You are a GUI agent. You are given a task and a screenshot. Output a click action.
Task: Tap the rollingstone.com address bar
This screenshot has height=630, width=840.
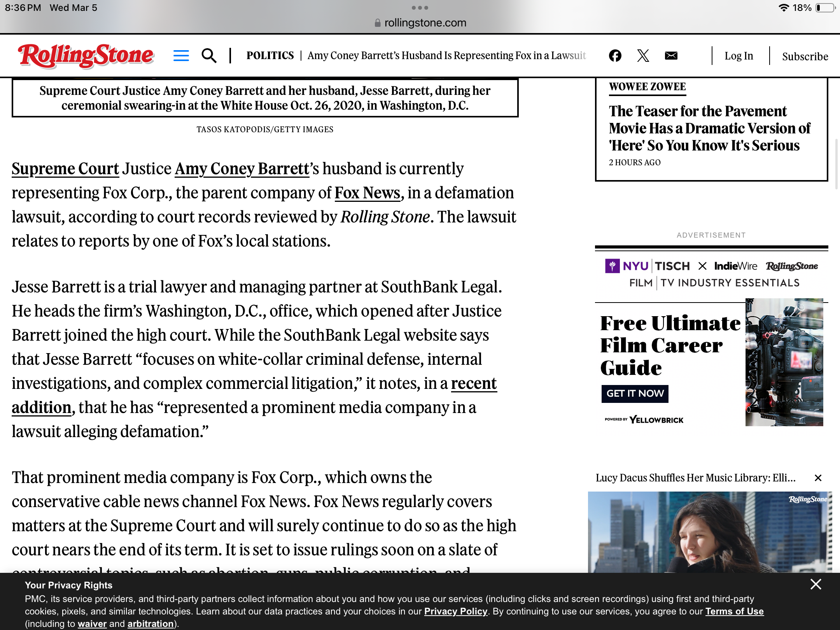[x=420, y=23]
